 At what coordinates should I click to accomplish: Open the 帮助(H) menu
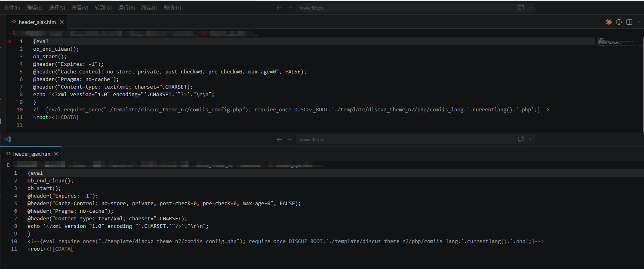tap(172, 8)
